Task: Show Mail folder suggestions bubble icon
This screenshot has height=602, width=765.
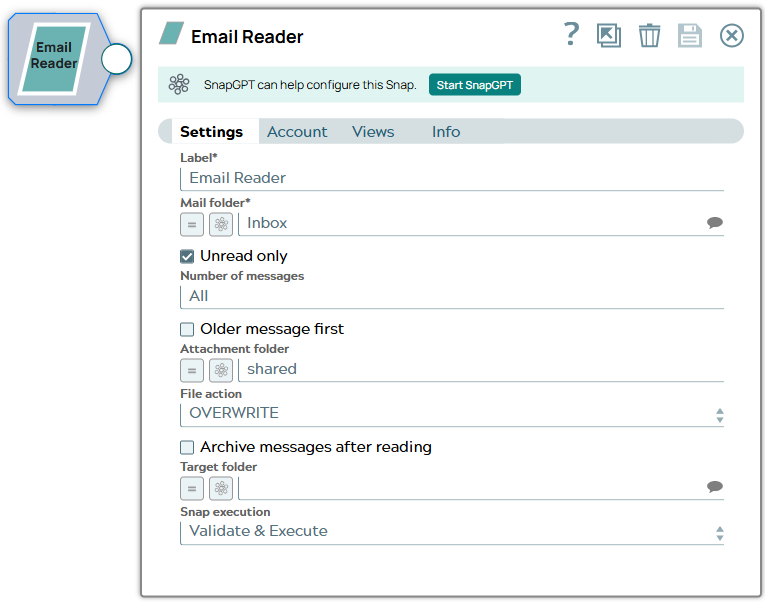Action: pos(714,223)
